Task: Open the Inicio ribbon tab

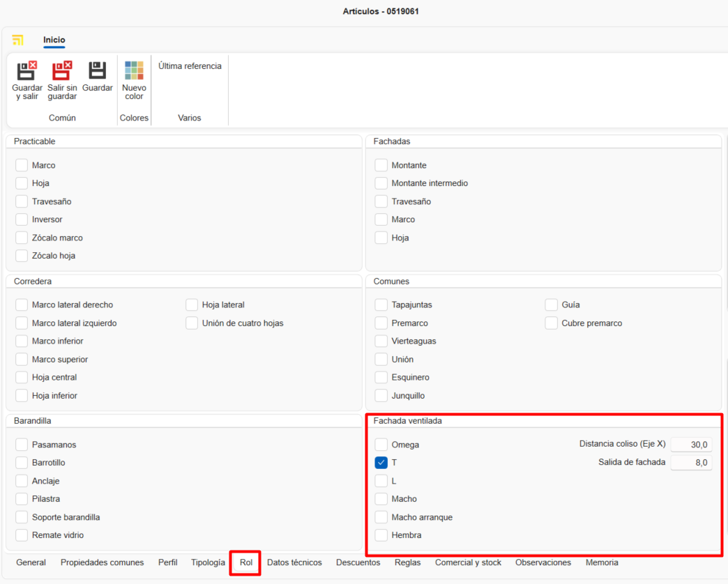Action: click(x=54, y=40)
